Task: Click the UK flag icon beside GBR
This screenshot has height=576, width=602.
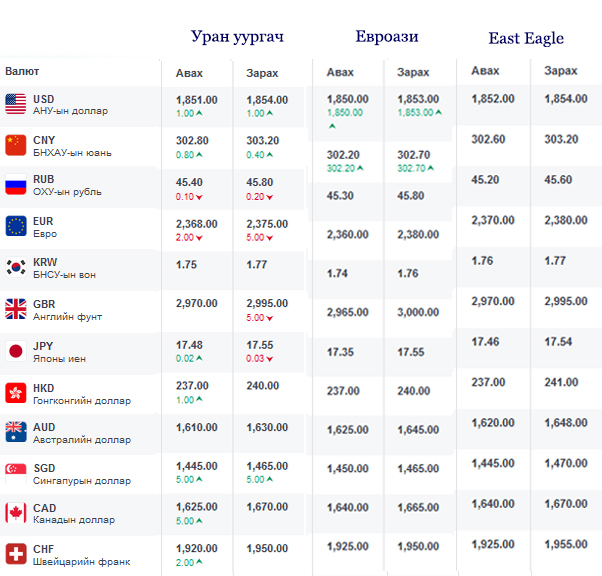Action: [15, 308]
